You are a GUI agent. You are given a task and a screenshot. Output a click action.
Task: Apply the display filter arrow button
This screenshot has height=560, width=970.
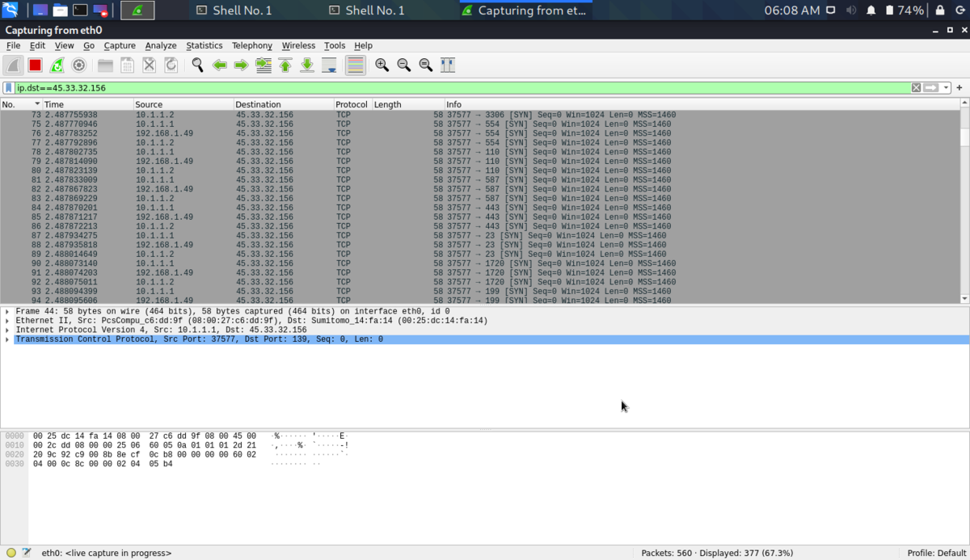tap(929, 87)
